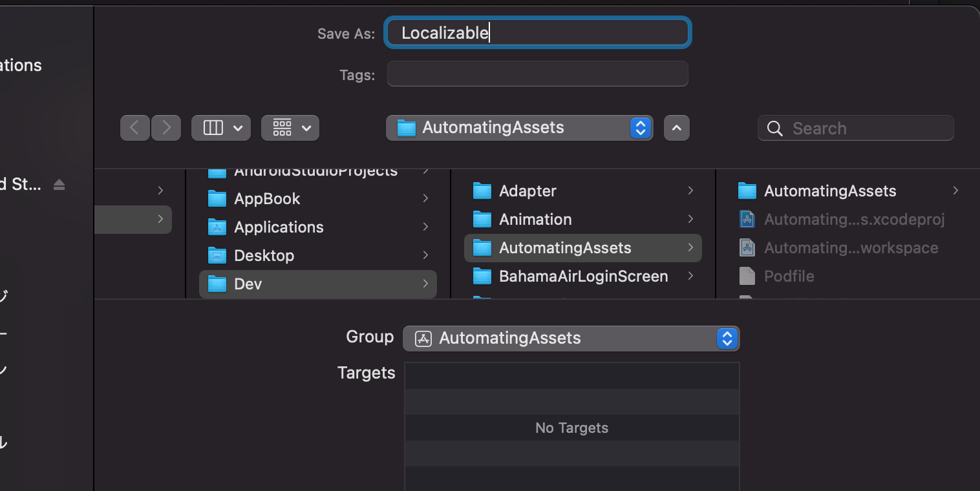
Task: Click the Automating...workspace icon
Action: click(747, 247)
